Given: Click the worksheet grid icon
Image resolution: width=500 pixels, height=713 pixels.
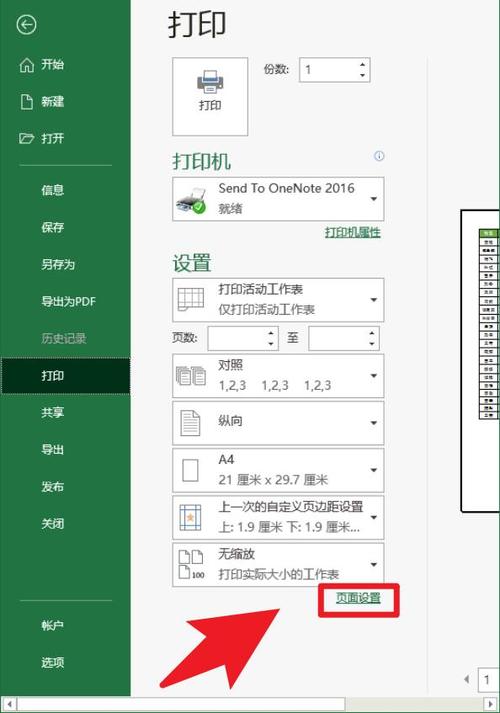Looking at the screenshot, I should point(190,300).
